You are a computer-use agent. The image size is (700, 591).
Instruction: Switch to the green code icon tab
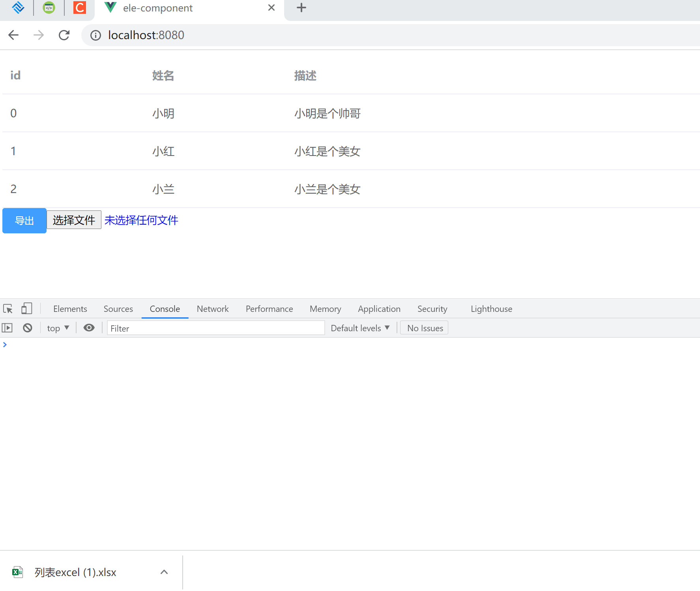click(49, 8)
